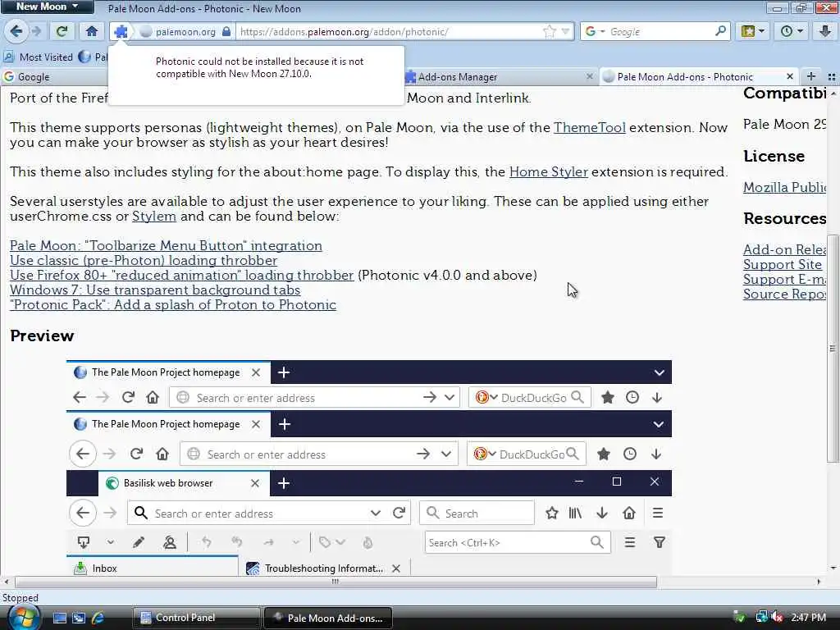Open URL history dropdown arrow
The image size is (840, 630).
point(565,32)
